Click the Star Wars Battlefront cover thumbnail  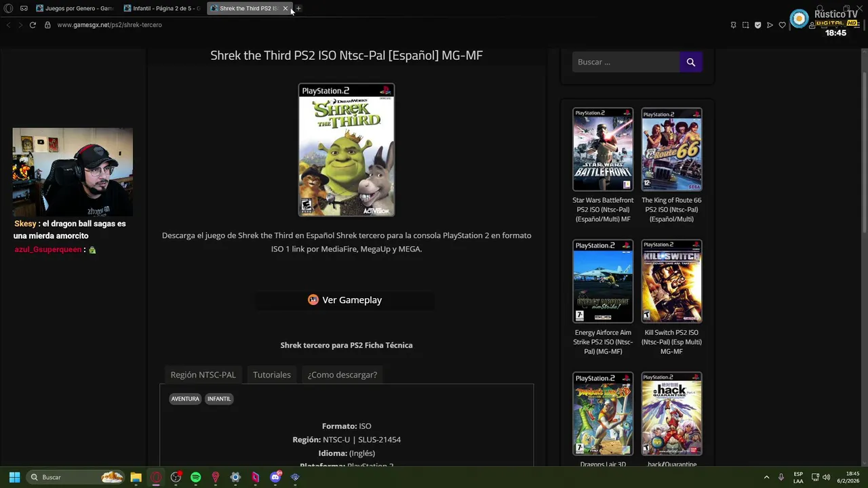(x=603, y=149)
